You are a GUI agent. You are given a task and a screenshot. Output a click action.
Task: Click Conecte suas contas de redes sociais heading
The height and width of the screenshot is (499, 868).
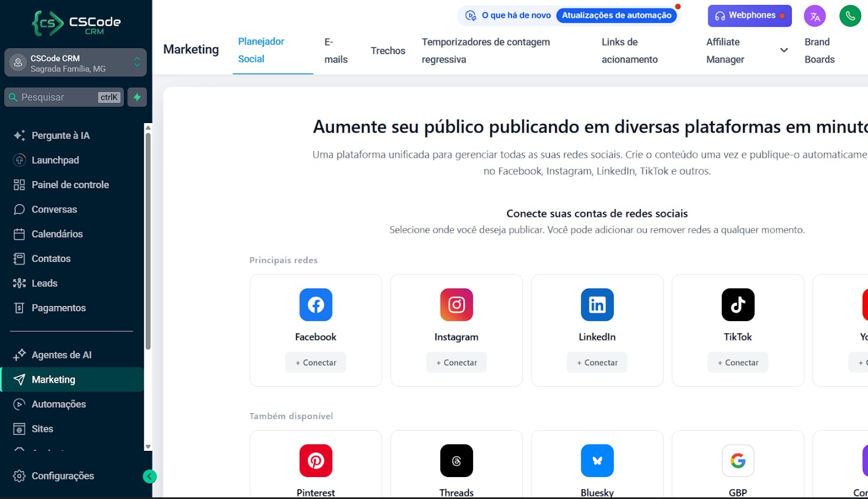click(x=597, y=214)
